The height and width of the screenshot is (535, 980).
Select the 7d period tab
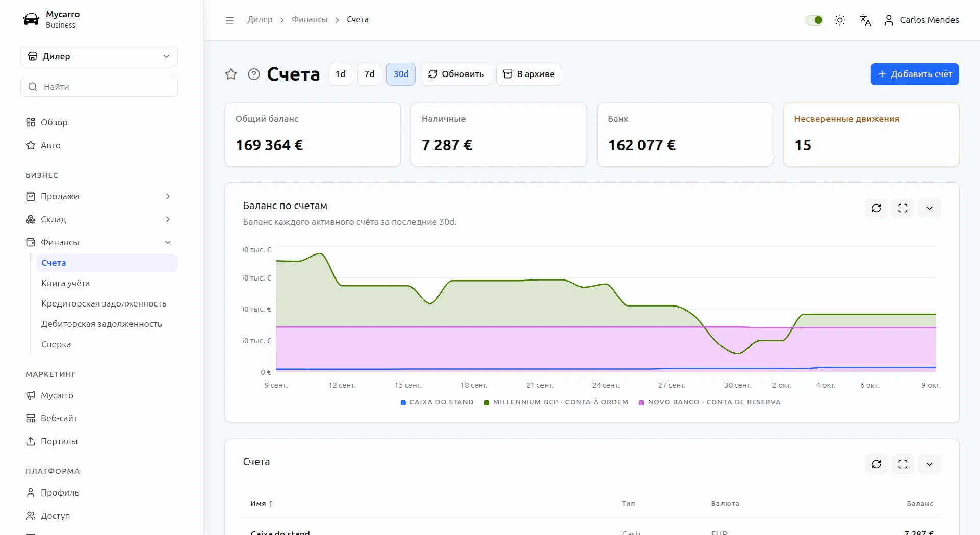pyautogui.click(x=370, y=74)
